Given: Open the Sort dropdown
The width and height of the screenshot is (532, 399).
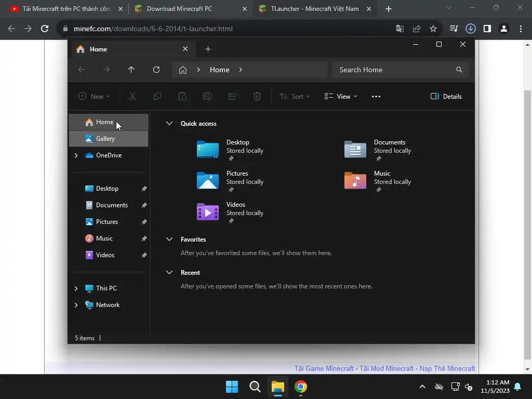Looking at the screenshot, I should pyautogui.click(x=295, y=96).
